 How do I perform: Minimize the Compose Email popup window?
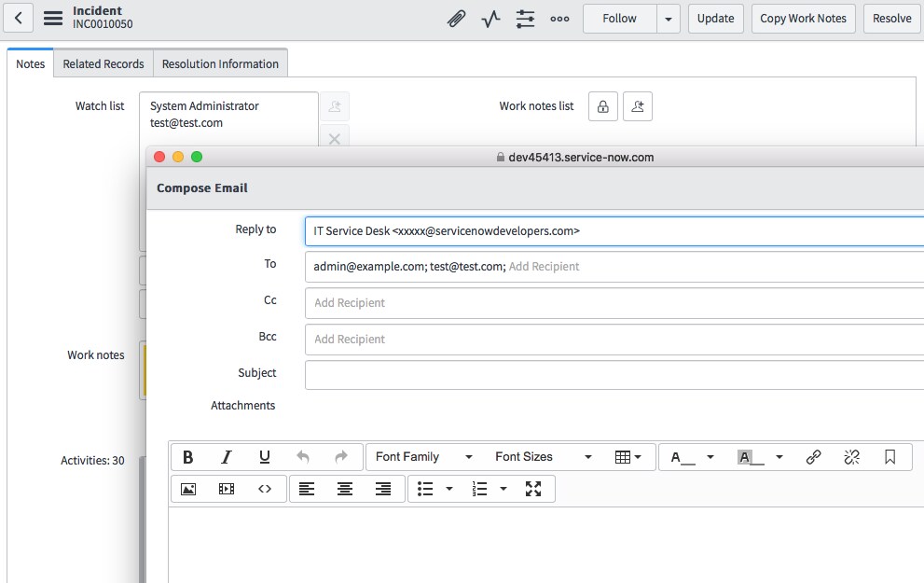pos(178,157)
